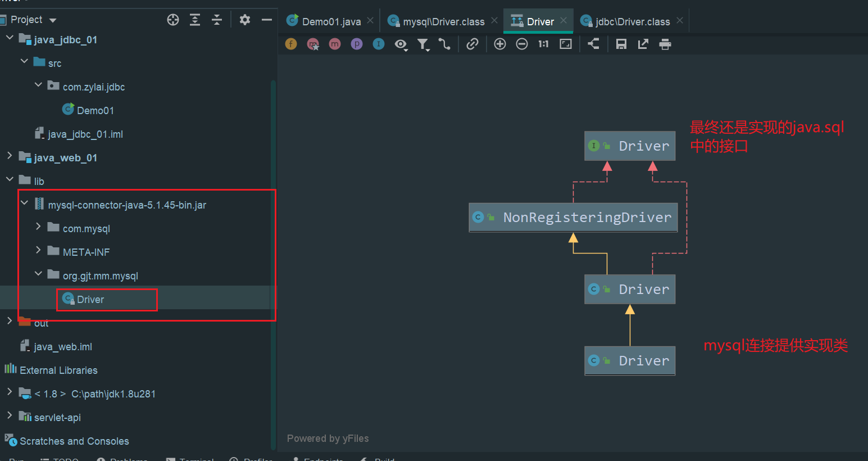Image resolution: width=868 pixels, height=461 pixels.
Task: Toggle Inner Classes display in diagram toolbar
Action: pyautogui.click(x=379, y=44)
